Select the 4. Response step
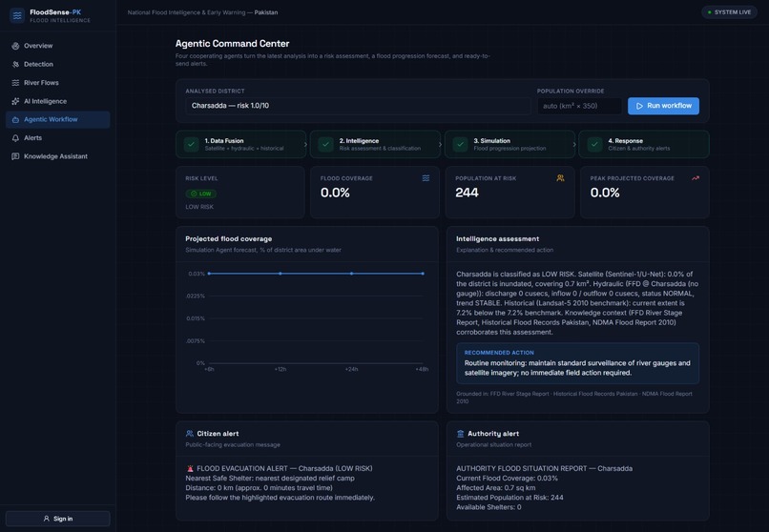The height and width of the screenshot is (532, 769). coord(644,145)
